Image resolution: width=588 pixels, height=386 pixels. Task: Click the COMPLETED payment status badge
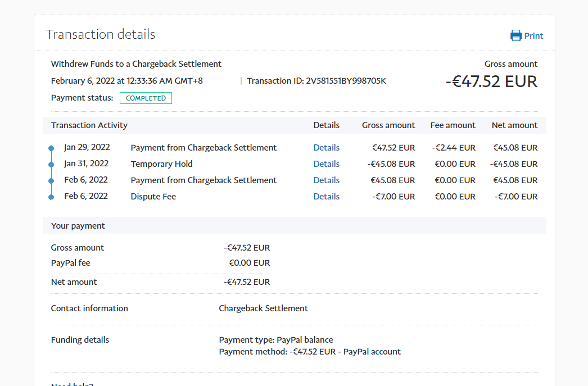146,98
